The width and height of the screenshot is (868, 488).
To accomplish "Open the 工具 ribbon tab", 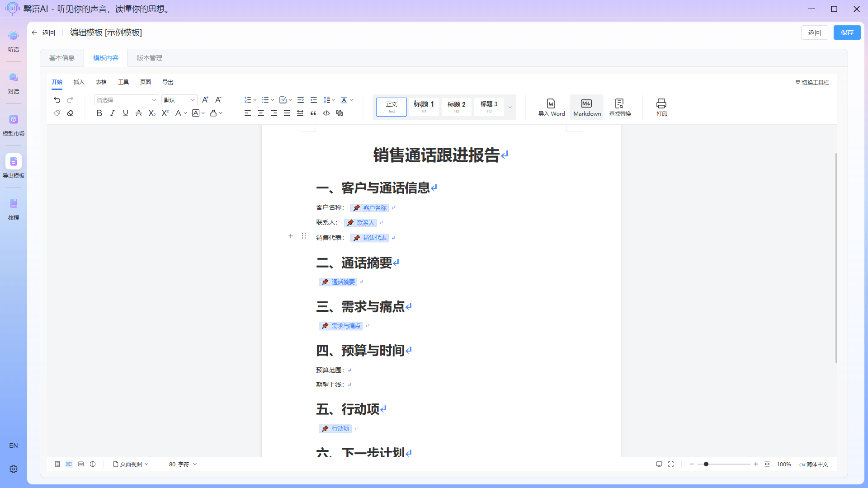I will coord(123,82).
